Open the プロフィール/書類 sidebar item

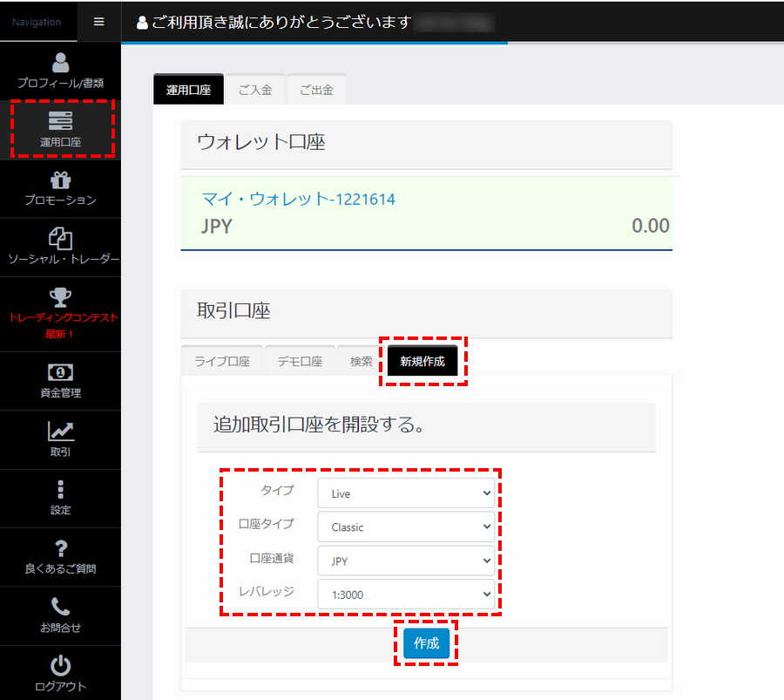60,71
